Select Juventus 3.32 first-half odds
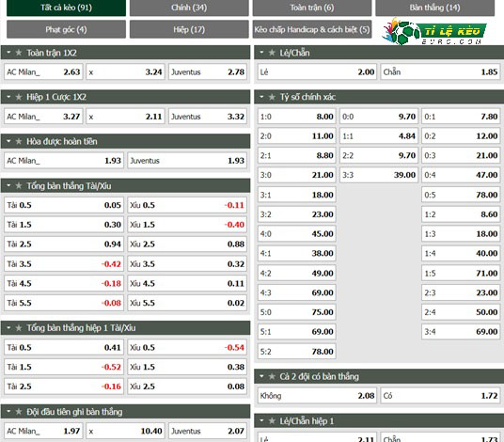Screen dimensions: 504x442 point(208,117)
